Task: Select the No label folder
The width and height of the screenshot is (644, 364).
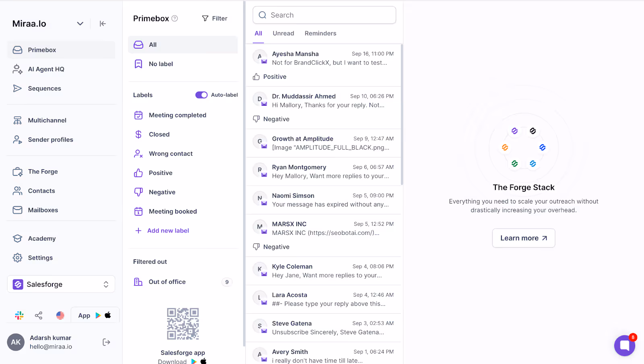Action: point(183,64)
